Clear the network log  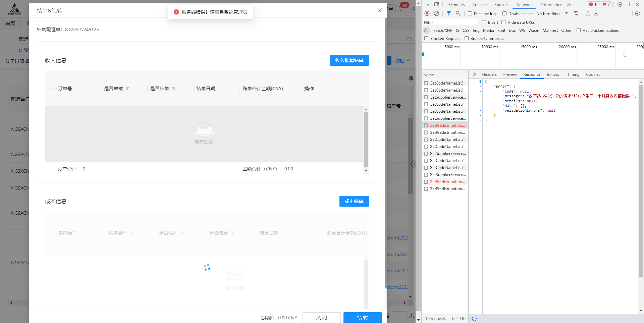(x=436, y=13)
